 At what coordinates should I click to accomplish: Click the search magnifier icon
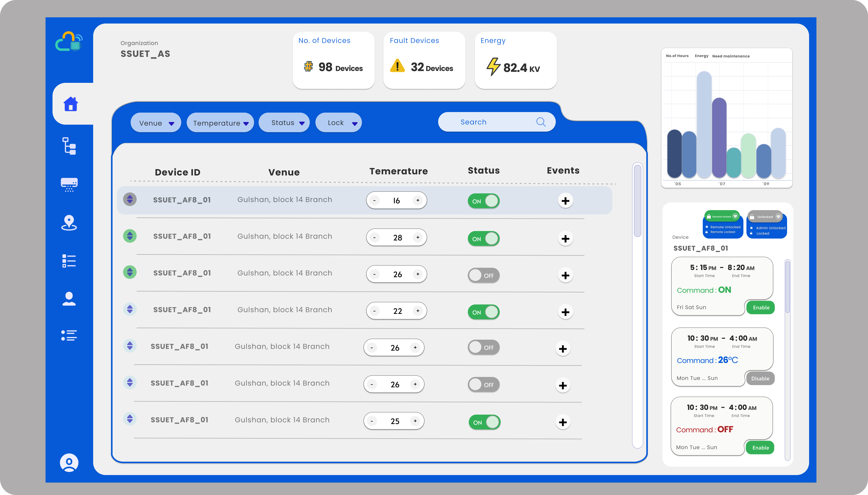541,122
